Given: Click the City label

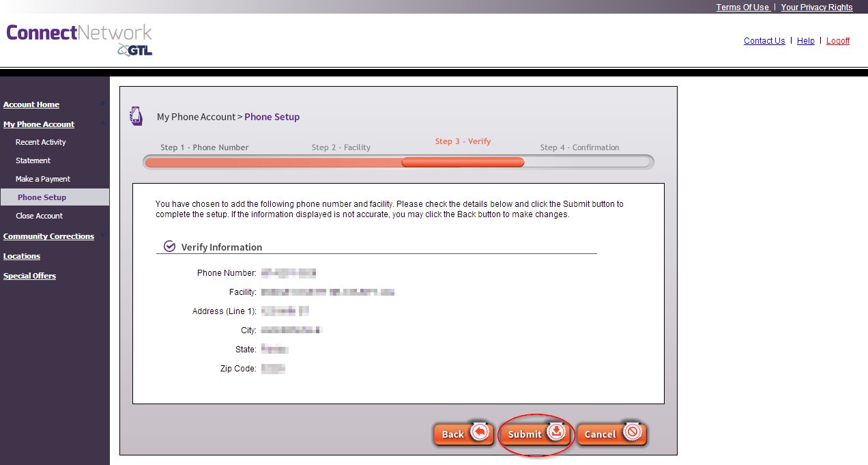Looking at the screenshot, I should [x=248, y=330].
